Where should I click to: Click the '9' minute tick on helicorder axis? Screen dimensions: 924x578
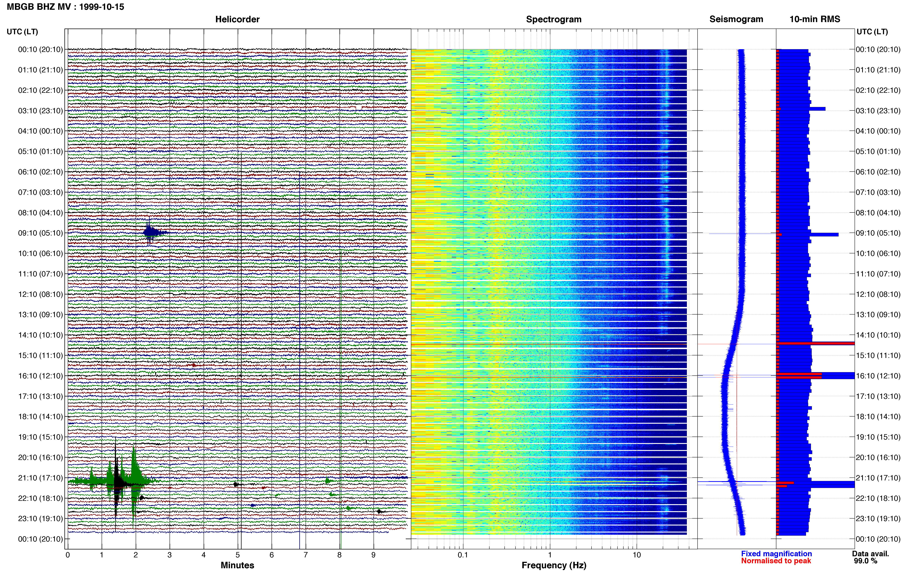[373, 555]
